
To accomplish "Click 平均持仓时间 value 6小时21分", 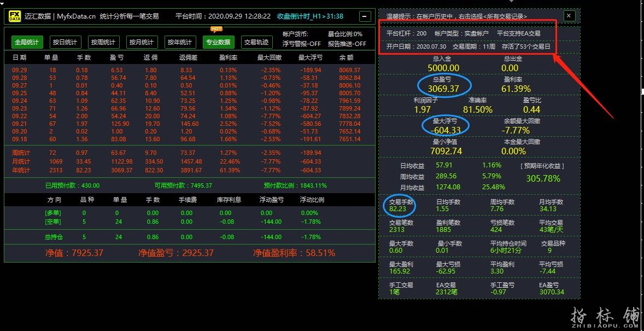I will [x=506, y=251].
